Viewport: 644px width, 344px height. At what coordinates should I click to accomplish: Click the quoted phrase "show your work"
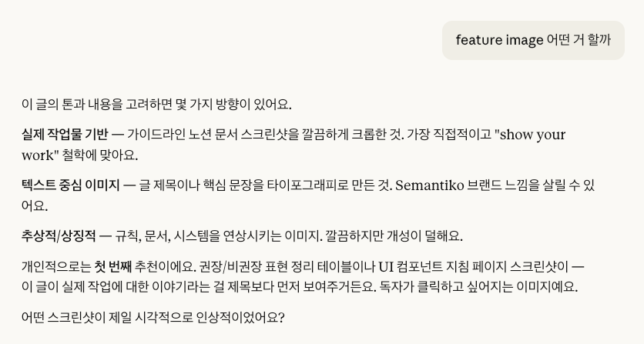(532, 135)
